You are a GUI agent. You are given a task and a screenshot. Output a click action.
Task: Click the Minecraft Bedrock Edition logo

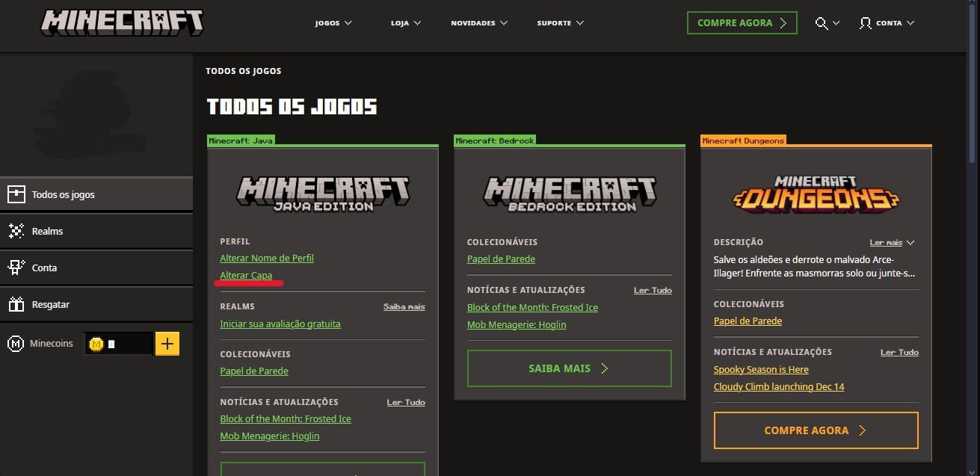click(x=570, y=194)
